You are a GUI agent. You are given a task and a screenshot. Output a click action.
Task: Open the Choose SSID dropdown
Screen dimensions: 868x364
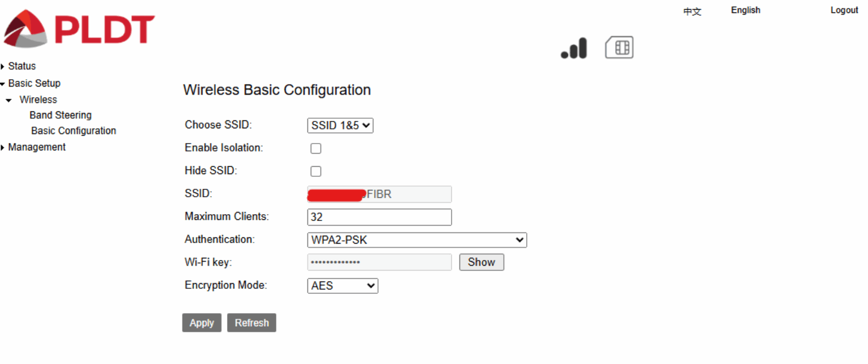pyautogui.click(x=340, y=125)
